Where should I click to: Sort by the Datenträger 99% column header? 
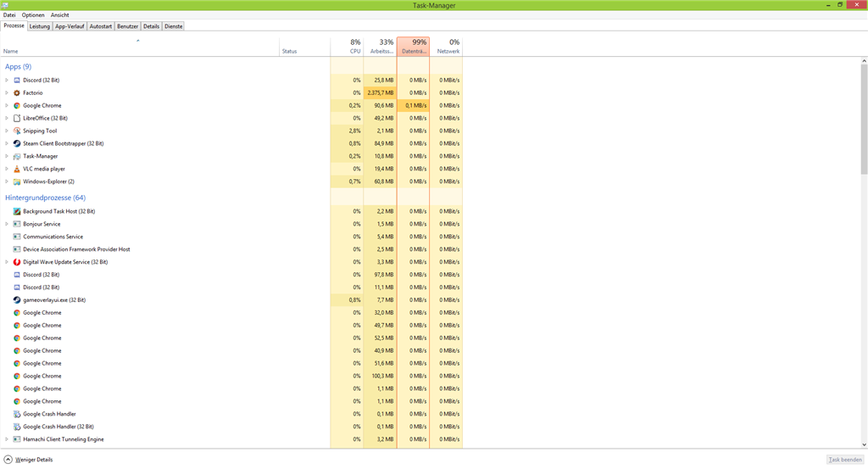click(414, 47)
